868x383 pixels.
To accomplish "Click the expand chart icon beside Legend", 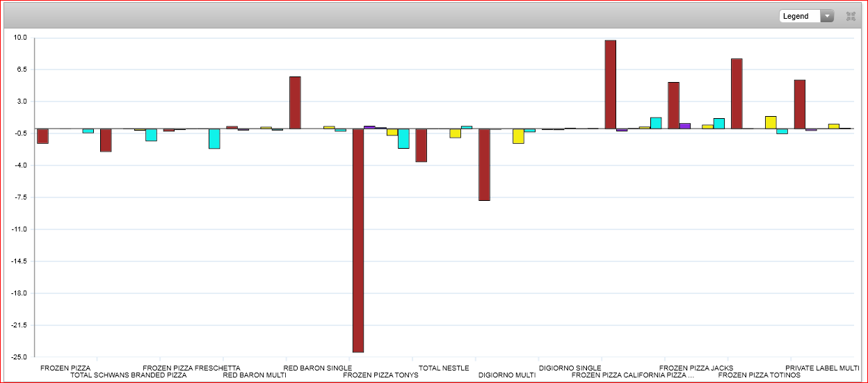I will [x=850, y=16].
